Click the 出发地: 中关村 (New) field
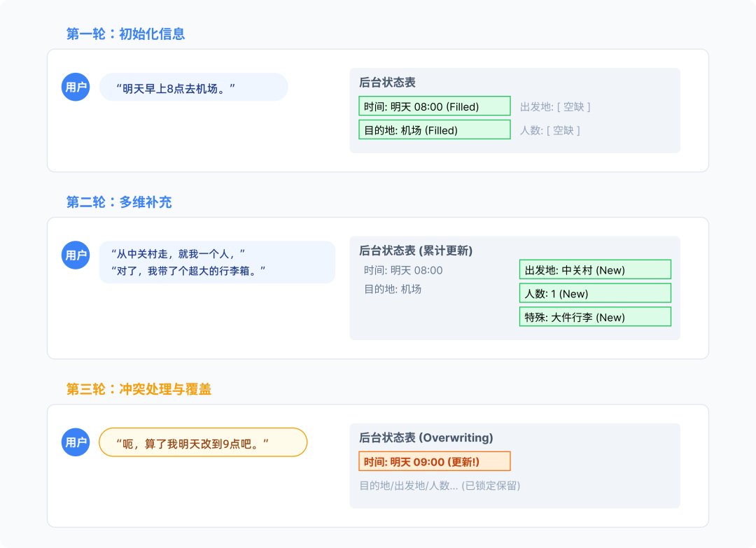Image resolution: width=756 pixels, height=548 pixels. (594, 269)
